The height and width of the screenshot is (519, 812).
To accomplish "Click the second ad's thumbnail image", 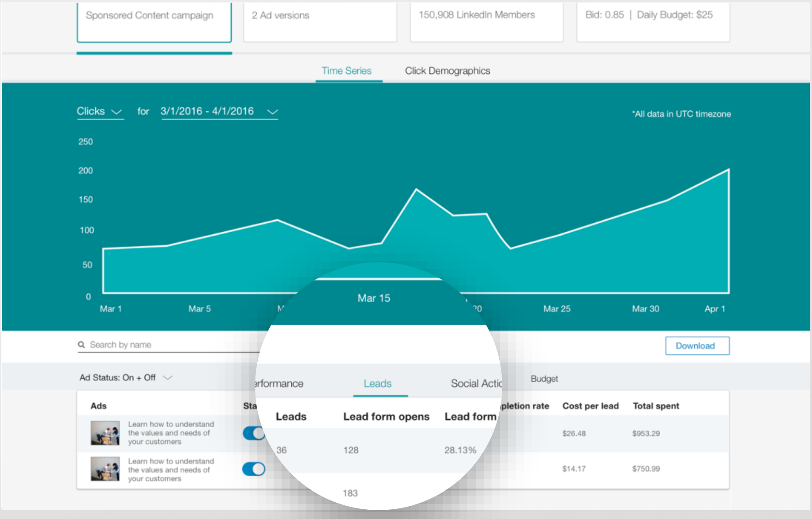I will tap(105, 469).
